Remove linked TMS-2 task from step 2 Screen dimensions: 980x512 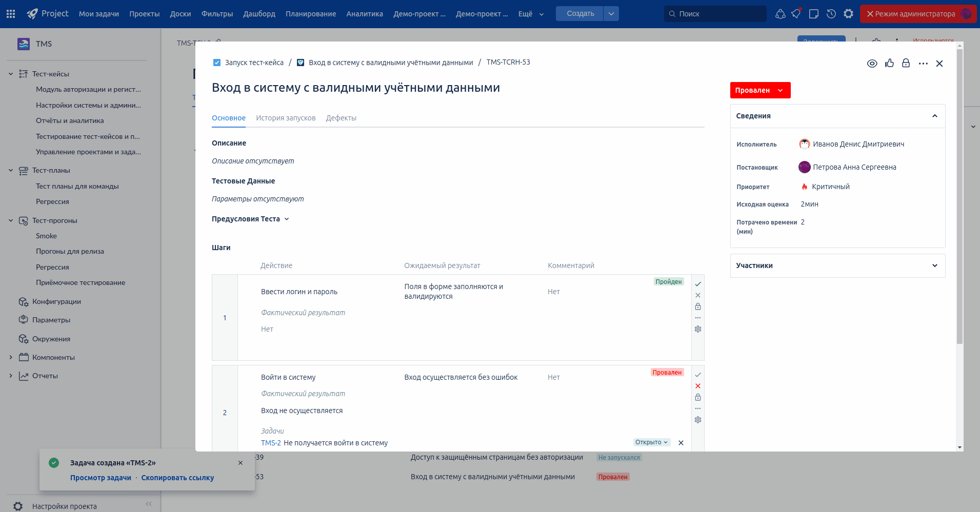(681, 443)
